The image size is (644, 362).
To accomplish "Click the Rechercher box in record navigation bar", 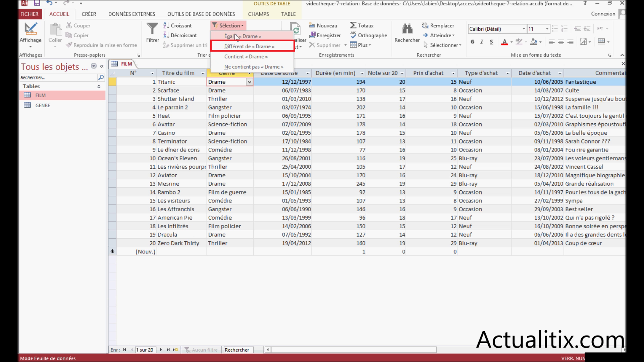I will pyautogui.click(x=238, y=350).
